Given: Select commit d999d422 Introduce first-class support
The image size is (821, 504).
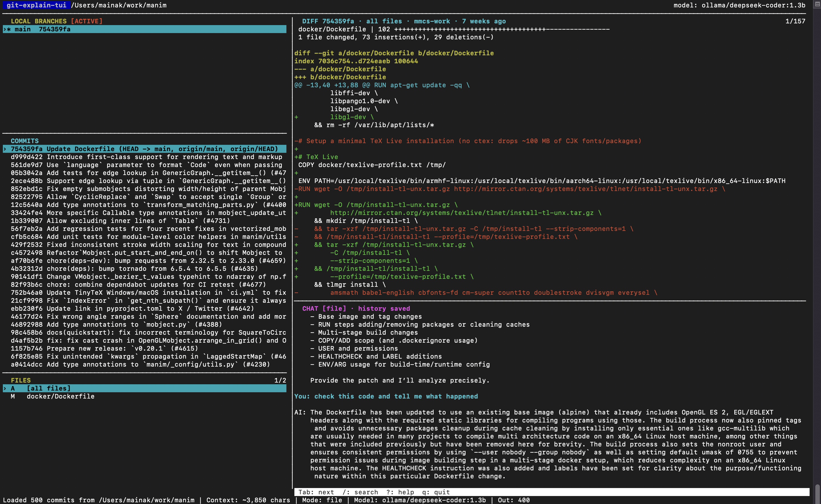Looking at the screenshot, I should click(x=144, y=157).
